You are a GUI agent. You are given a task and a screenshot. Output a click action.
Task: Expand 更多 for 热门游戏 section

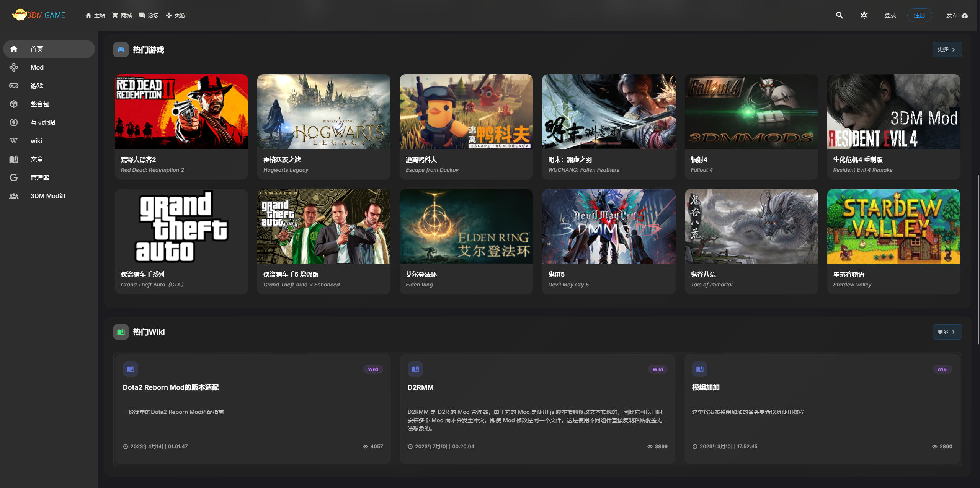pyautogui.click(x=947, y=50)
